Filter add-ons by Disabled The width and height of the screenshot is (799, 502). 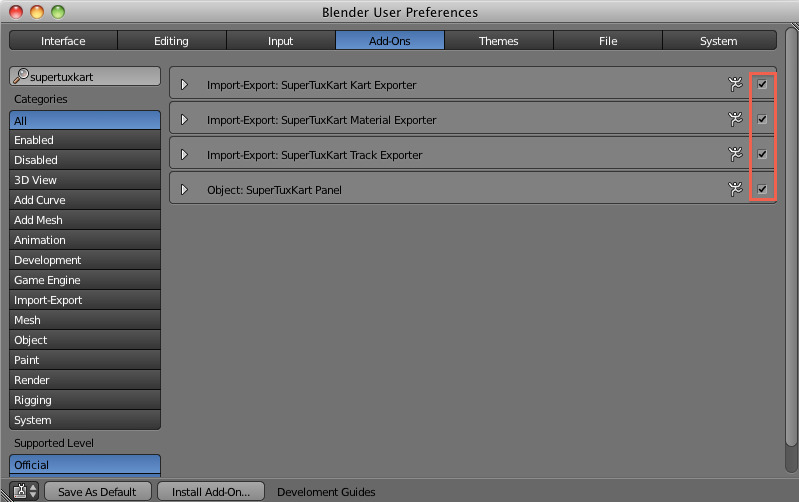click(85, 160)
